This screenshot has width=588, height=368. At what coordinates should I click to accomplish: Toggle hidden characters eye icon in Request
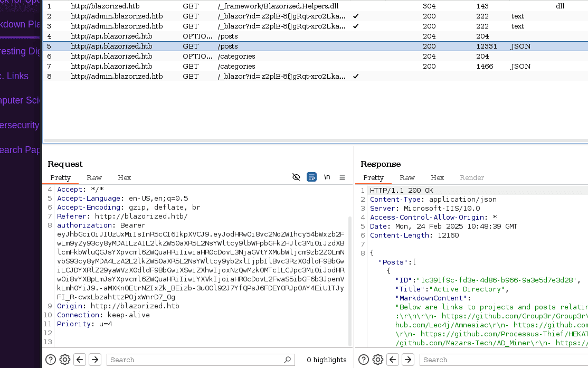(x=296, y=177)
